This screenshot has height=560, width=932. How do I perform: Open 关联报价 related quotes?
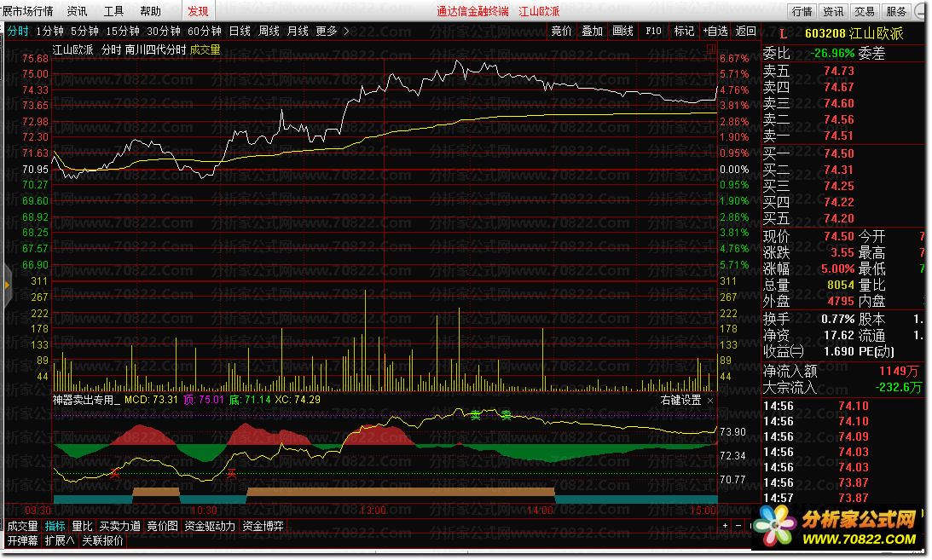click(103, 541)
